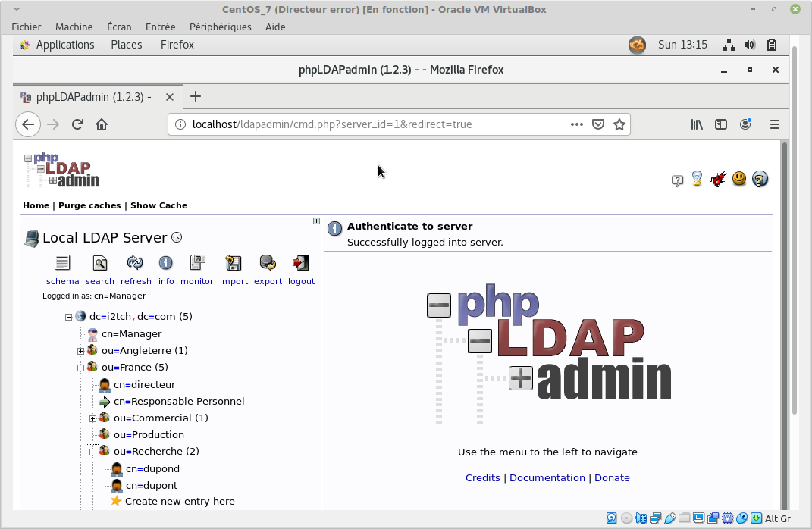Open the LDIF import icon
Image resolution: width=812 pixels, height=529 pixels.
click(234, 263)
